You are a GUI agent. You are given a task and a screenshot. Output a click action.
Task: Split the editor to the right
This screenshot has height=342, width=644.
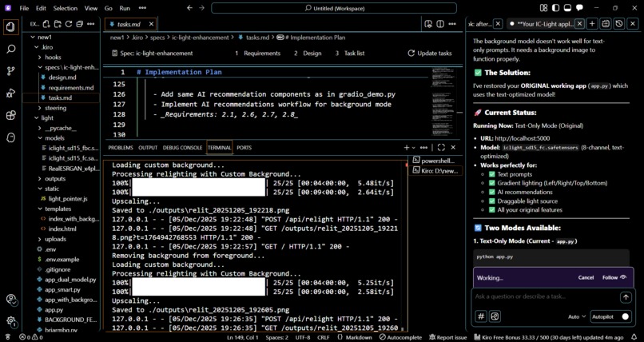tap(440, 24)
